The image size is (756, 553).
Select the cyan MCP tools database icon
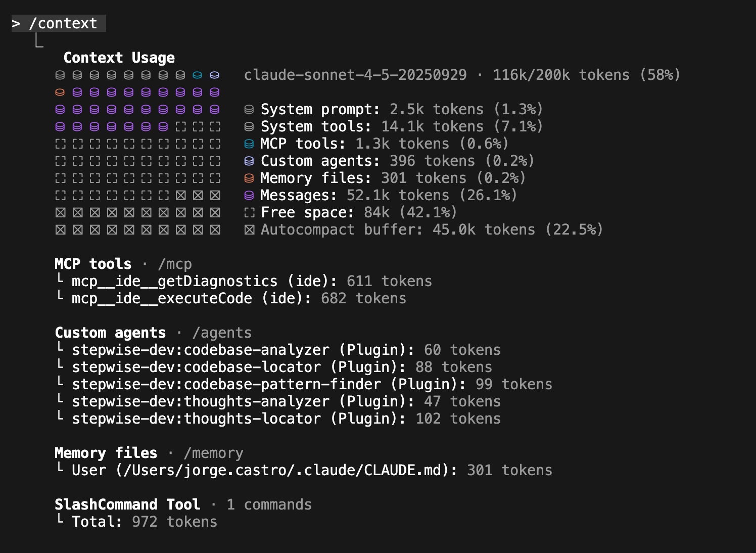coord(249,144)
